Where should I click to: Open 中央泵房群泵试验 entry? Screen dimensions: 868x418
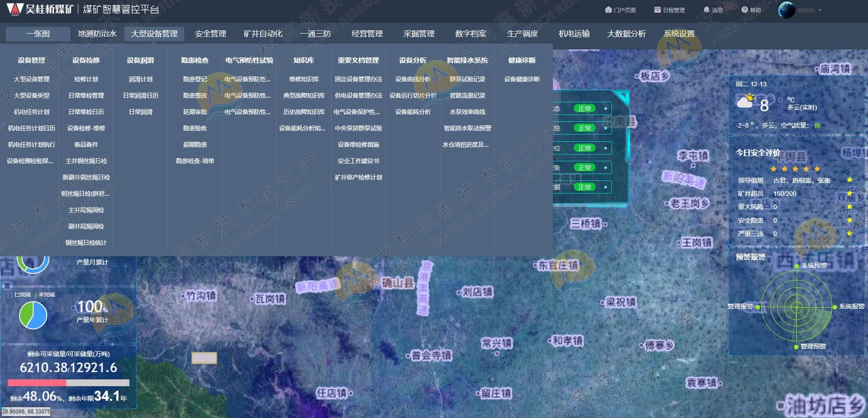pos(359,128)
